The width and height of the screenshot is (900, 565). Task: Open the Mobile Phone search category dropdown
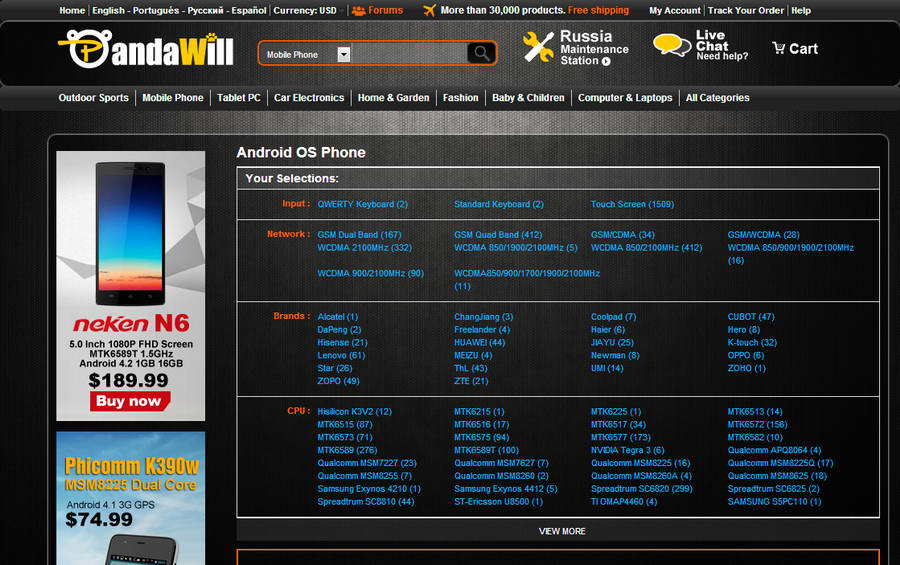[x=344, y=54]
